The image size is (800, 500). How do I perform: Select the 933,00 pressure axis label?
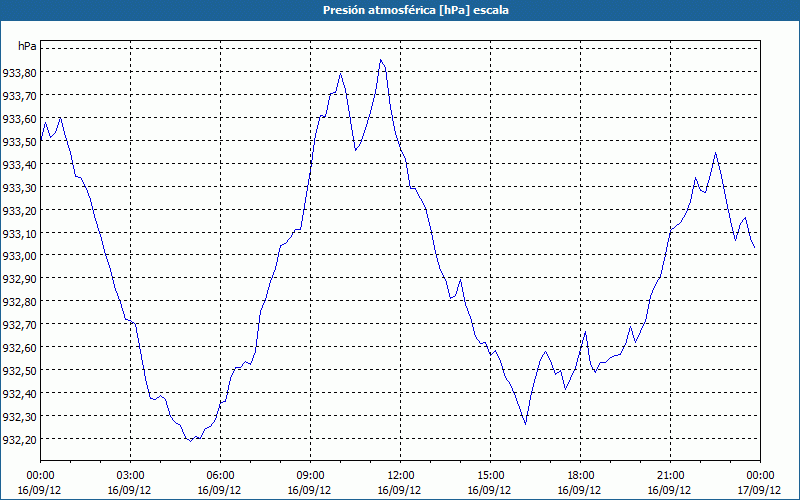(19, 256)
